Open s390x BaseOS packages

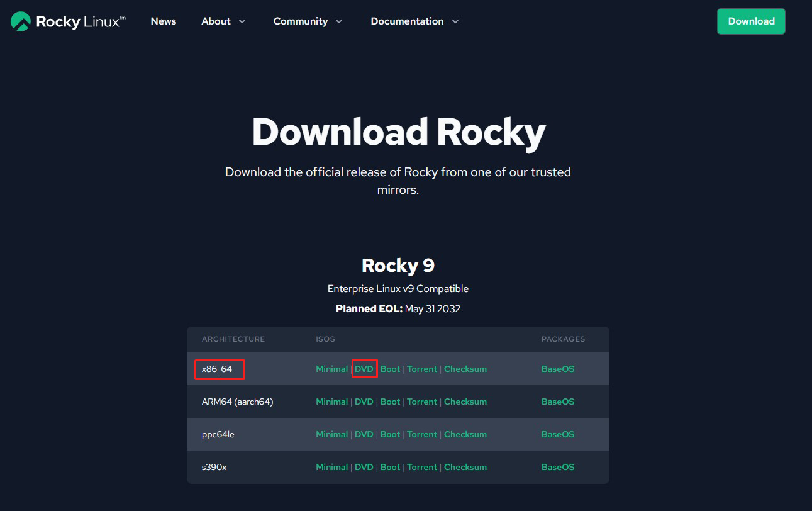(558, 467)
